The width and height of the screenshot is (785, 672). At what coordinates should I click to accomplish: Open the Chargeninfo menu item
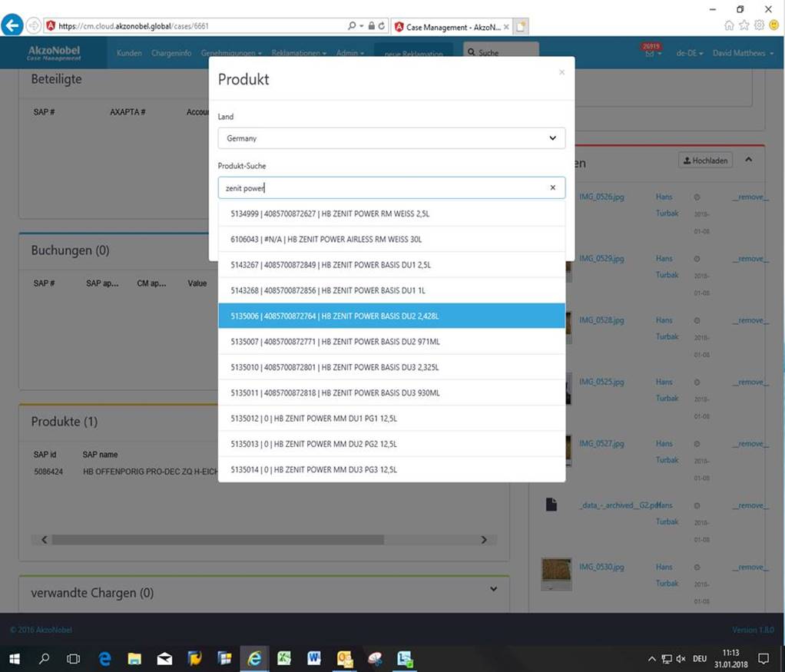click(x=171, y=53)
